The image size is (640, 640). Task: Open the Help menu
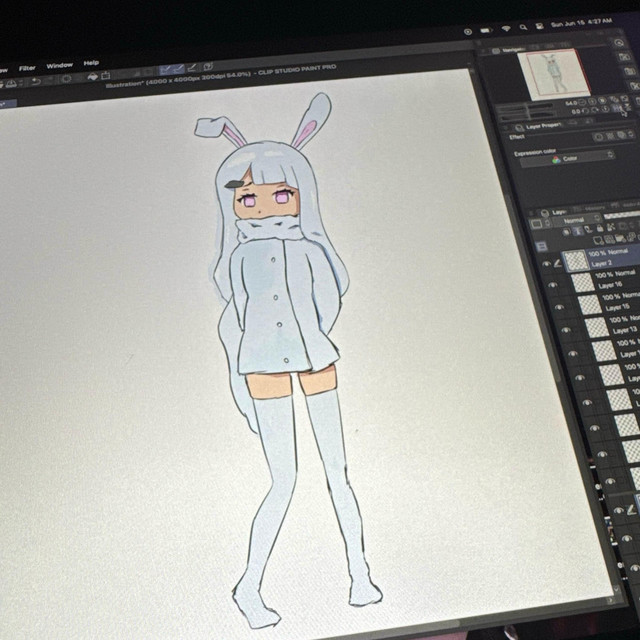(91, 63)
